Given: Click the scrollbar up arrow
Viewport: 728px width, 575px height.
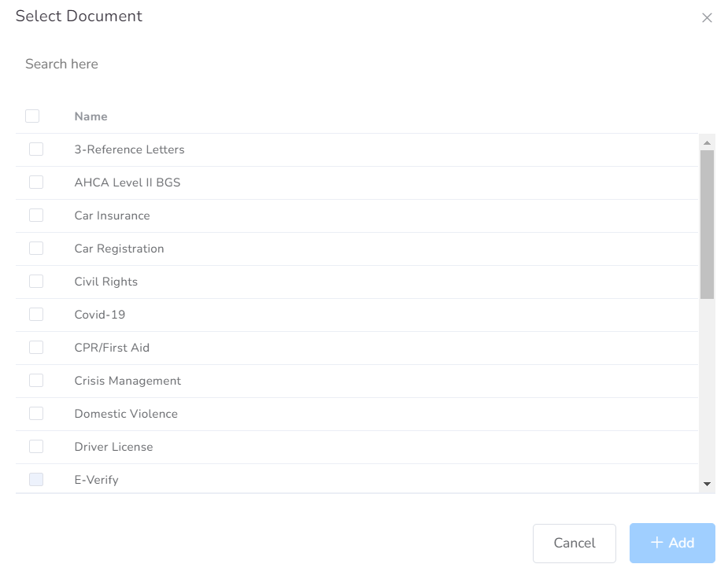Looking at the screenshot, I should click(x=707, y=143).
